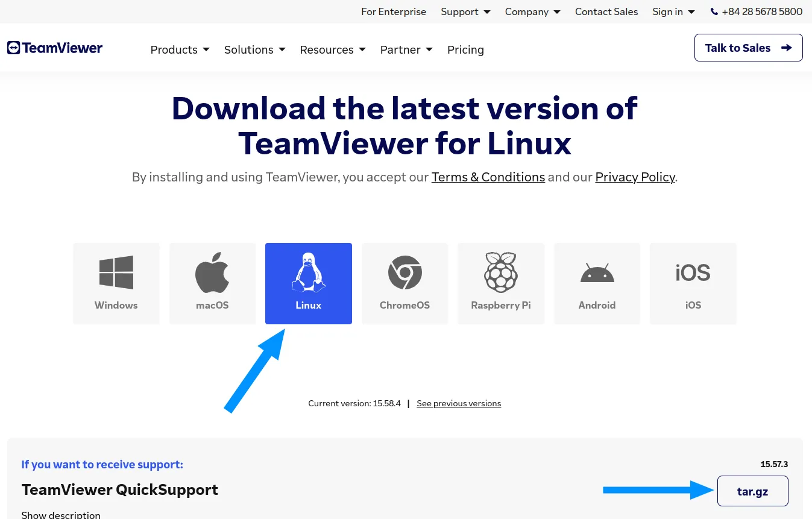Click See previous versions link
The image size is (812, 519).
[x=459, y=403]
